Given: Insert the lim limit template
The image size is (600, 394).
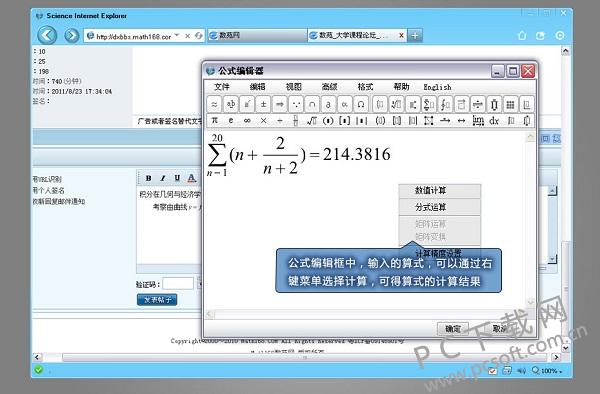Looking at the screenshot, I should (478, 120).
